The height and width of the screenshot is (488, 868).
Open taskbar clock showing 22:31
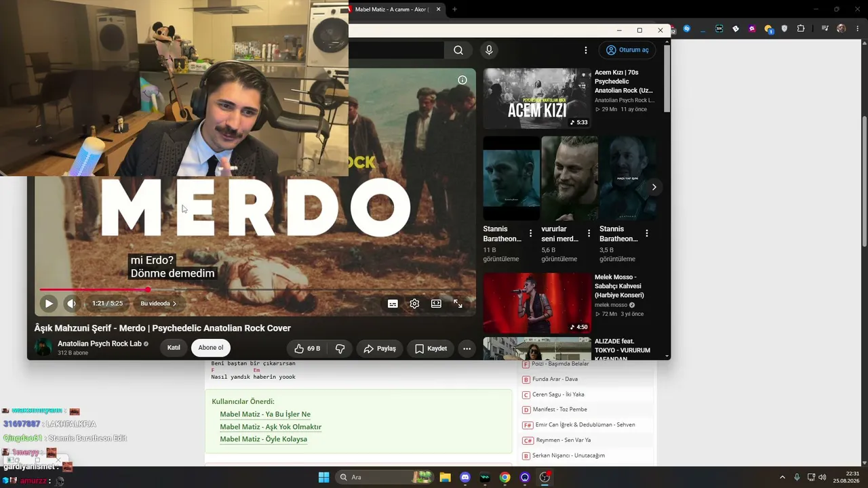click(848, 477)
